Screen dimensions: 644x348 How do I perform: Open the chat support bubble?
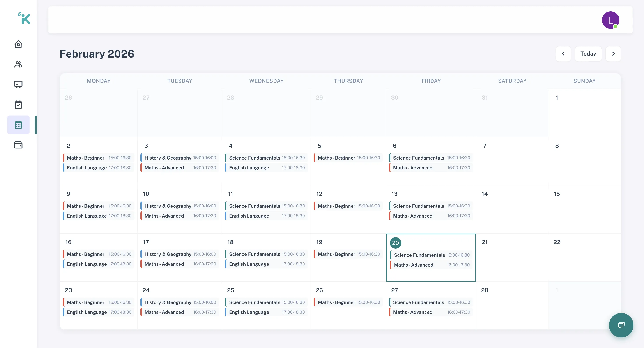(621, 325)
